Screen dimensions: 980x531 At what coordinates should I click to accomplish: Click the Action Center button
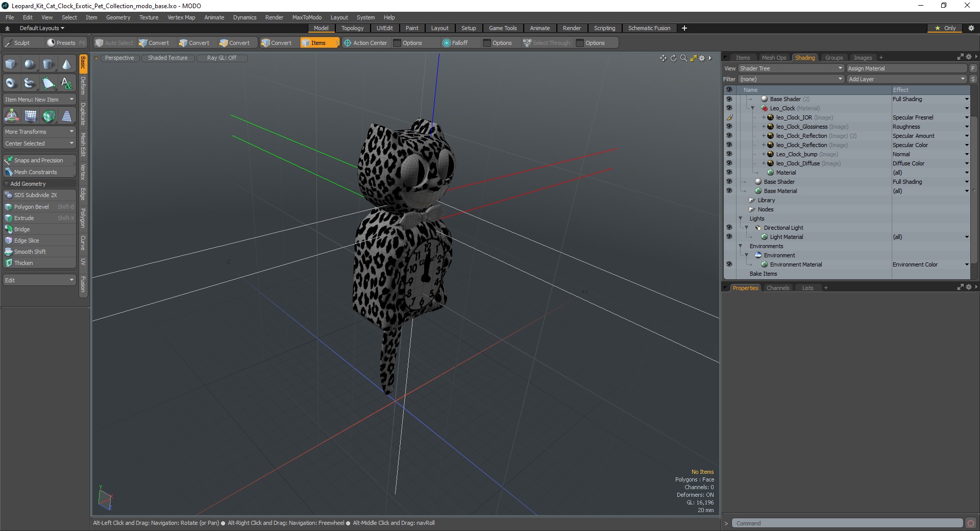365,43
